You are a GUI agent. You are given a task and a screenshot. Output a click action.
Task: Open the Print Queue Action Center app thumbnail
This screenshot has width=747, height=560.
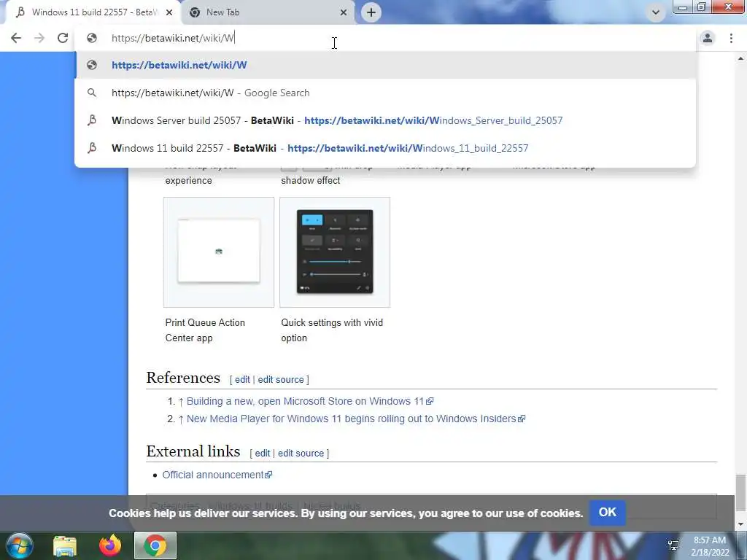coord(219,252)
